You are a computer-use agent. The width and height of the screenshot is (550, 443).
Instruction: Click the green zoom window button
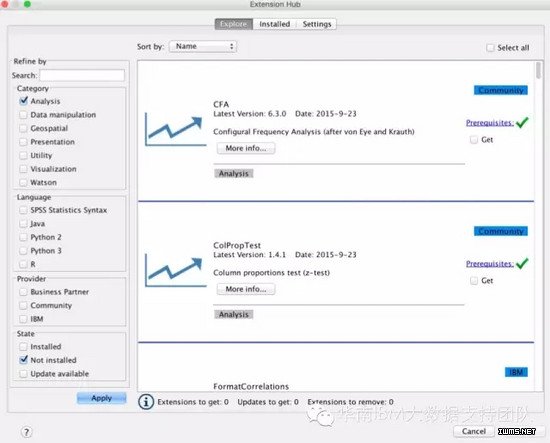(x=27, y=4)
